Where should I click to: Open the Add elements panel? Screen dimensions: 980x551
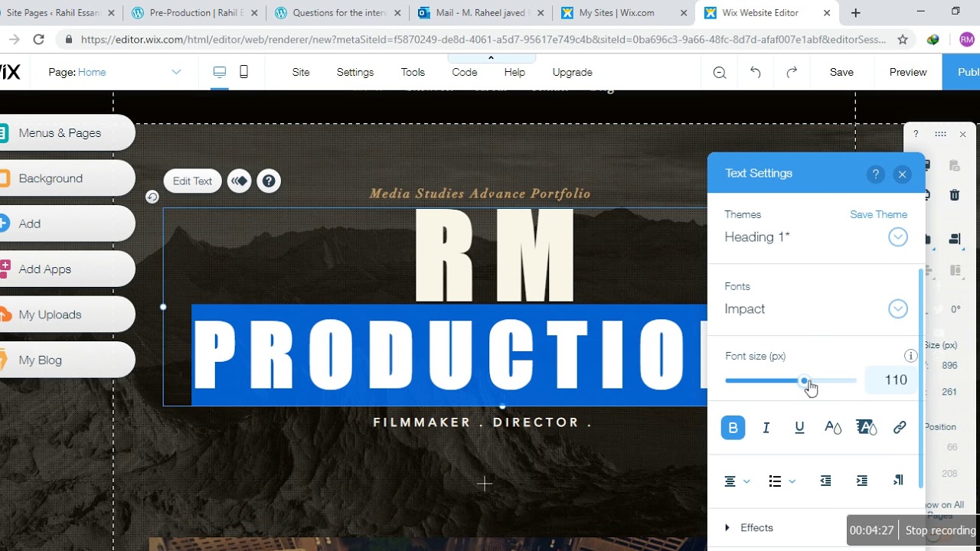point(67,223)
